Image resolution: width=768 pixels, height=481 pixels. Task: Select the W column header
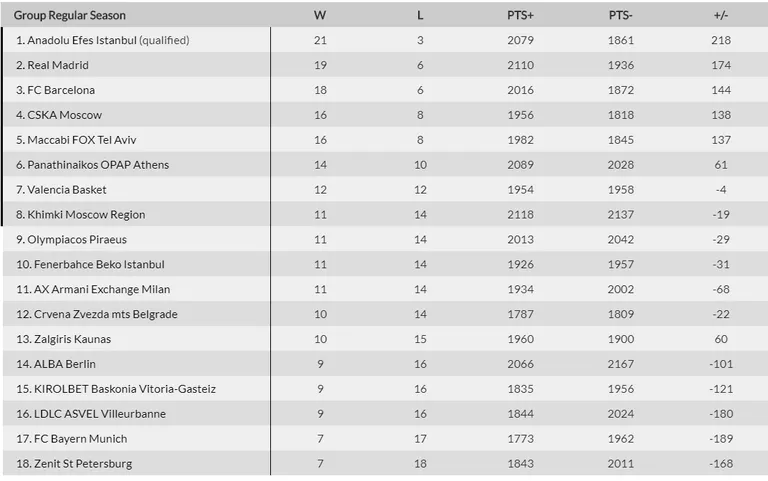click(320, 15)
